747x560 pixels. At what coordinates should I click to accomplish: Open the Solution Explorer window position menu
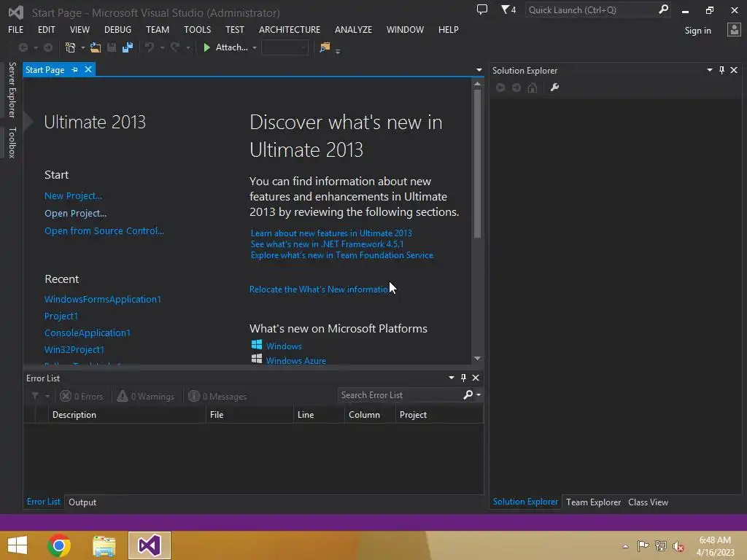click(709, 70)
